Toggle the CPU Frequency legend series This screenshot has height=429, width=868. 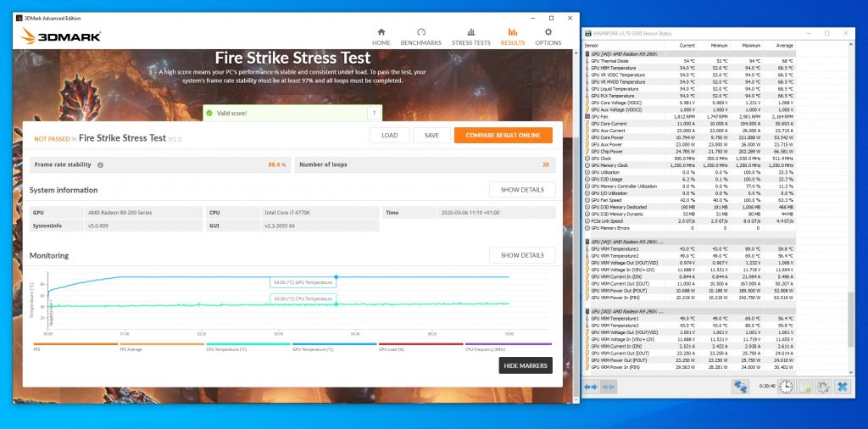click(x=509, y=347)
